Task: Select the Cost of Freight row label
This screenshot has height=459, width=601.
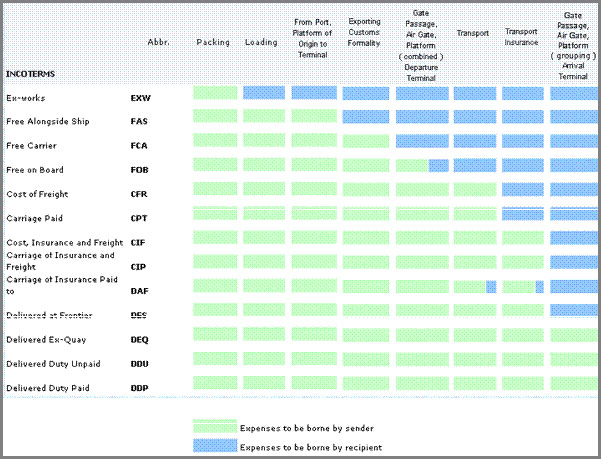Action: coord(37,194)
